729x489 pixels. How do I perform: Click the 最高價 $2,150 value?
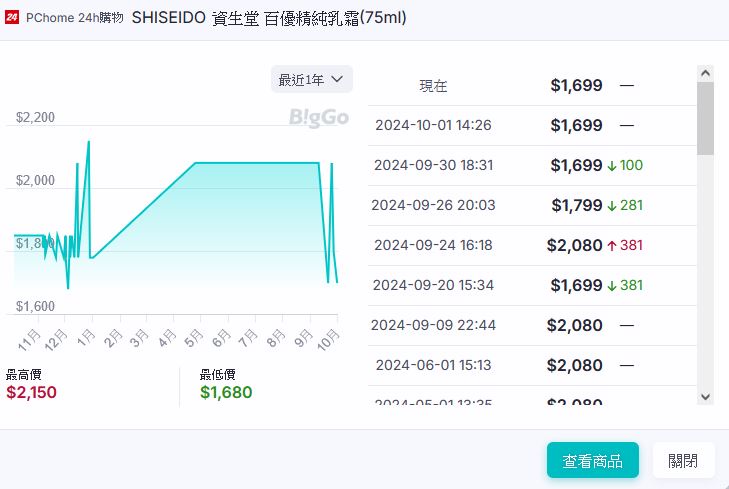32,392
